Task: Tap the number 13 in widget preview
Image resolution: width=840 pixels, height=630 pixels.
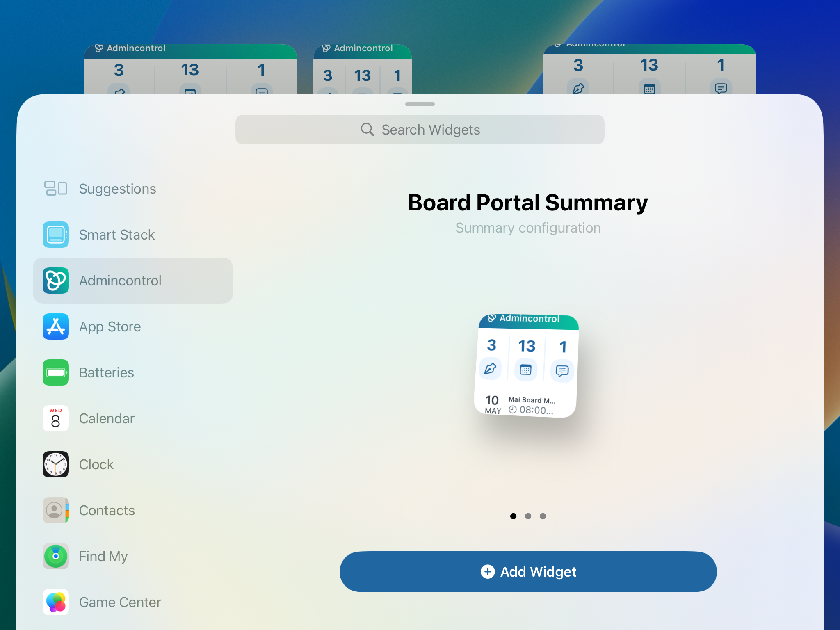Action: [x=527, y=346]
